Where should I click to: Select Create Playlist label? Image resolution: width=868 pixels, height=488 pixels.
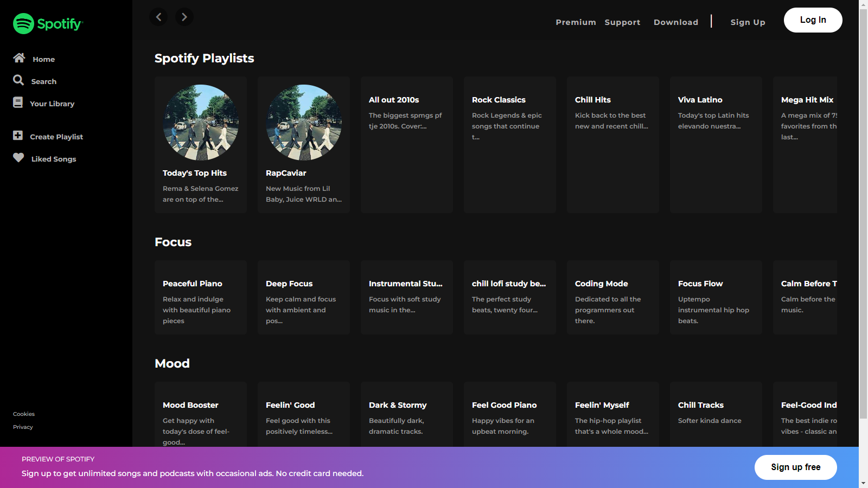pyautogui.click(x=56, y=137)
